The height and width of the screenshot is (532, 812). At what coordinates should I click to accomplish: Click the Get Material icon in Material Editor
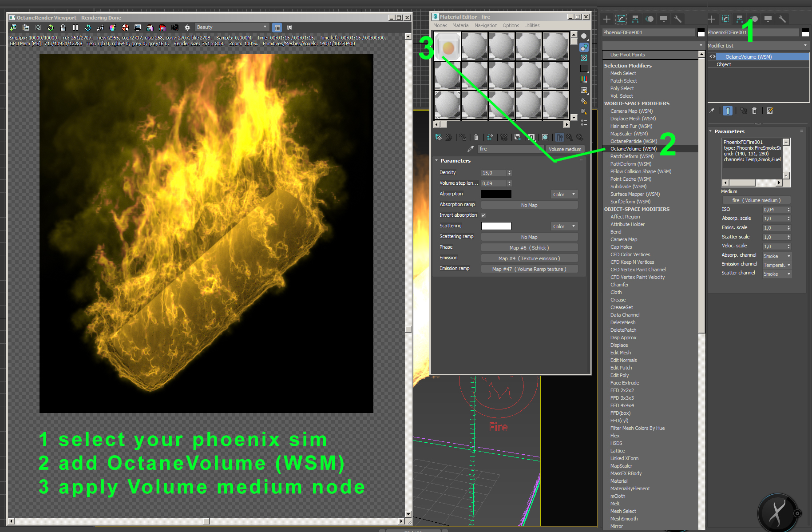pyautogui.click(x=439, y=137)
